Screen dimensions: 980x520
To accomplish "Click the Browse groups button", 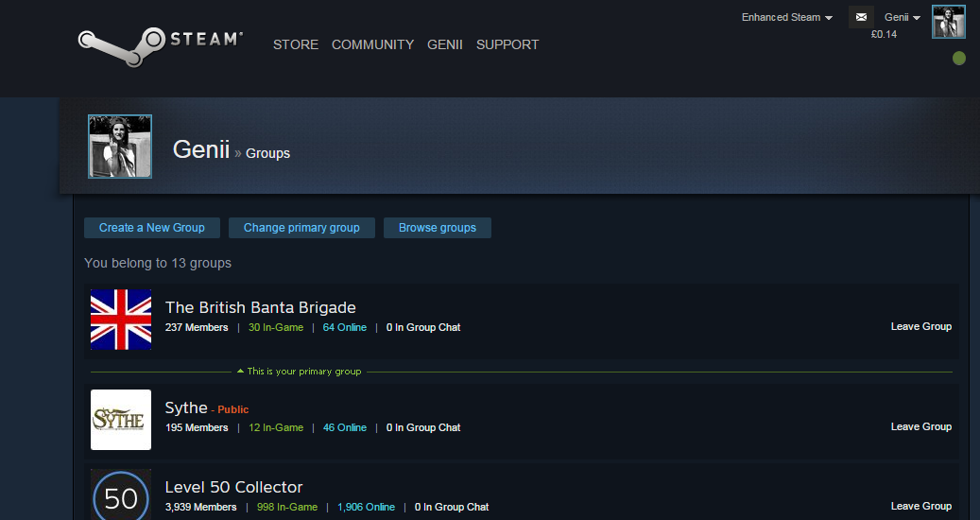I will coord(438,228).
